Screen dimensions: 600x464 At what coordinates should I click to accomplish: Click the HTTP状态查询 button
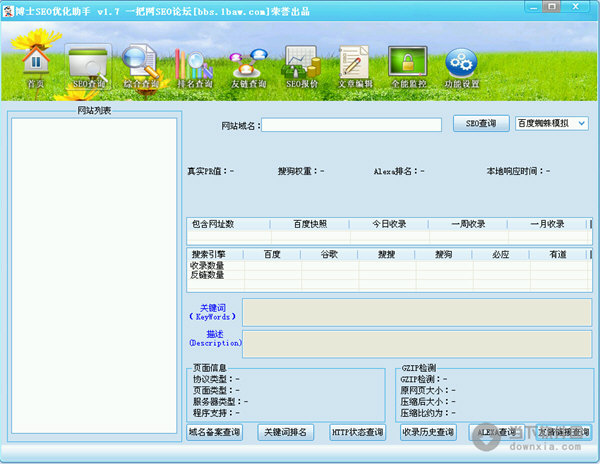pyautogui.click(x=357, y=432)
